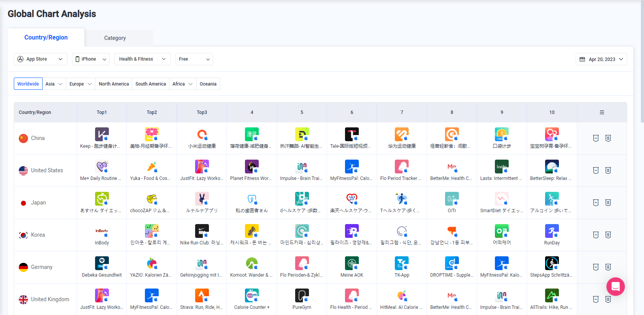Viewport: 644px width, 315px height.
Task: Select the AllTrails app icon
Action: tap(552, 295)
